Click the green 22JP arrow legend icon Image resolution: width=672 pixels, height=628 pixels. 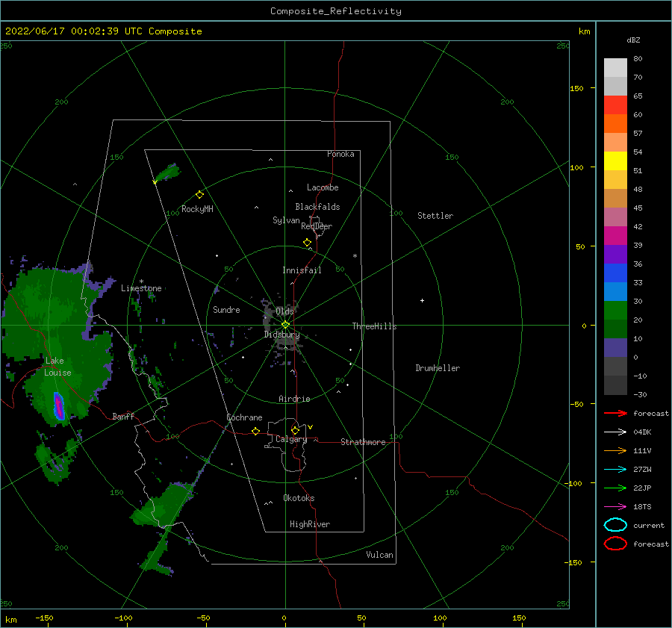[615, 488]
